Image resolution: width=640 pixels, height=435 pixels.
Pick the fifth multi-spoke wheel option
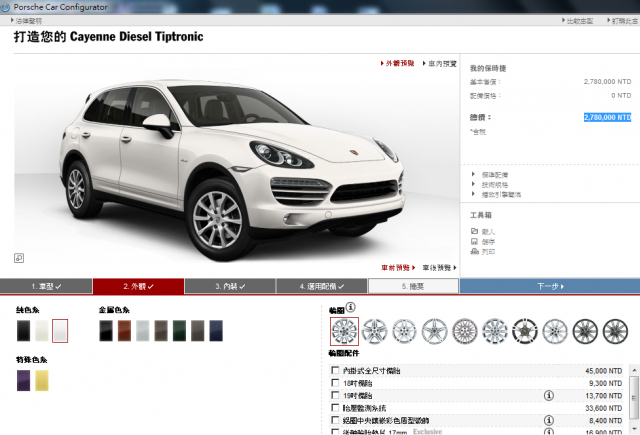pyautogui.click(x=464, y=331)
